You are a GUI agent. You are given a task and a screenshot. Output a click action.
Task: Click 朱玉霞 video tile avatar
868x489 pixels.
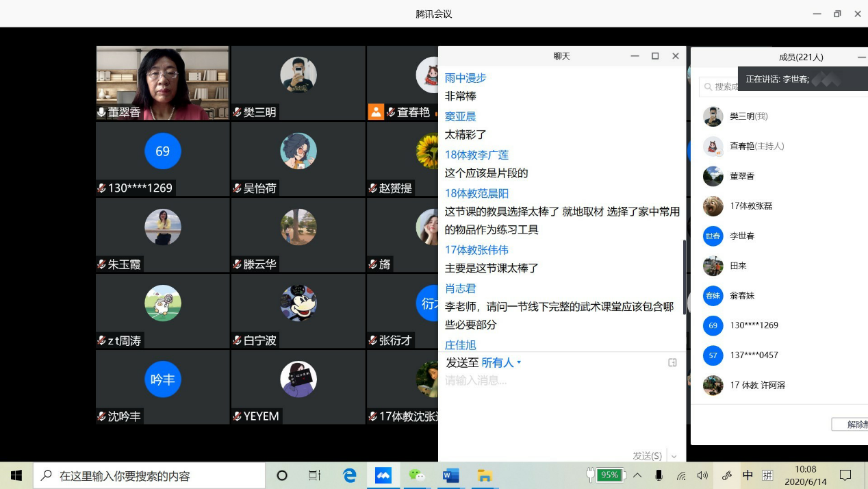pyautogui.click(x=162, y=227)
